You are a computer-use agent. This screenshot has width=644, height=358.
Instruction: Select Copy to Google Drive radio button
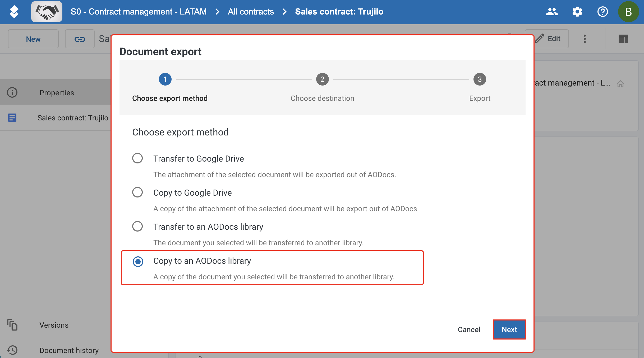(137, 192)
